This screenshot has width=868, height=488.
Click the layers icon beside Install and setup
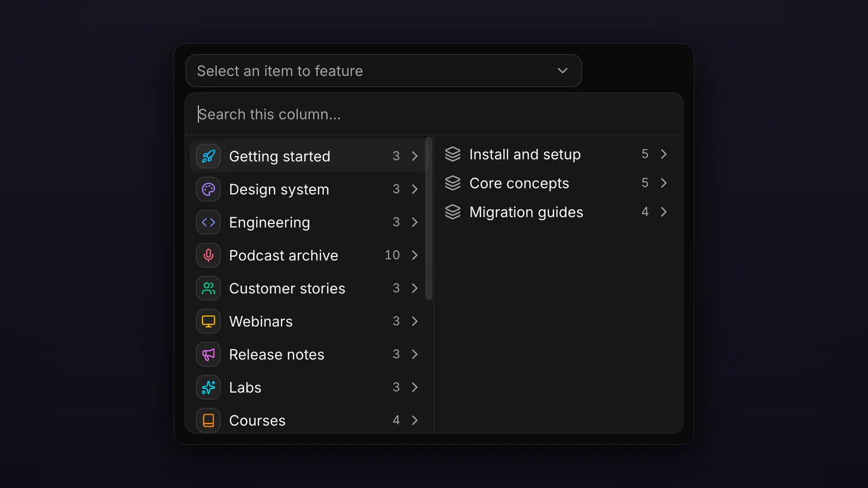point(453,155)
